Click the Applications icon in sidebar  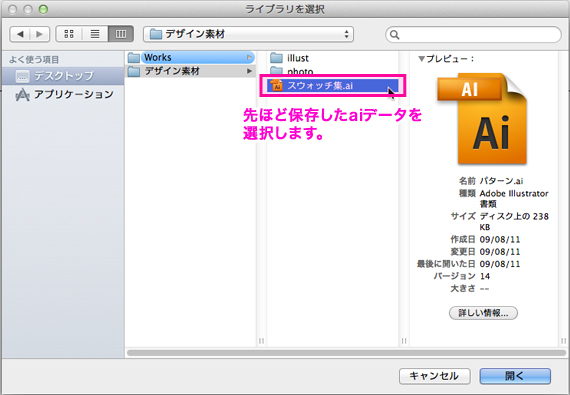point(22,94)
